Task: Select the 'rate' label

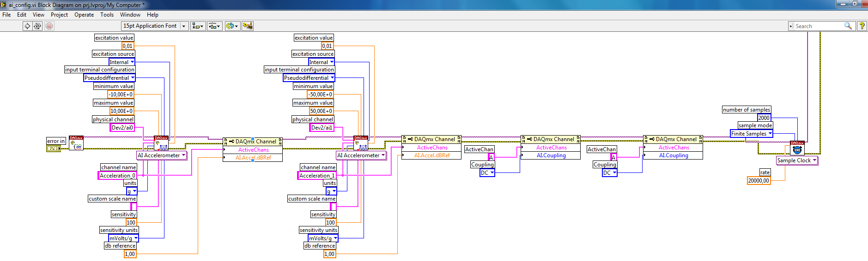Action: (765, 172)
